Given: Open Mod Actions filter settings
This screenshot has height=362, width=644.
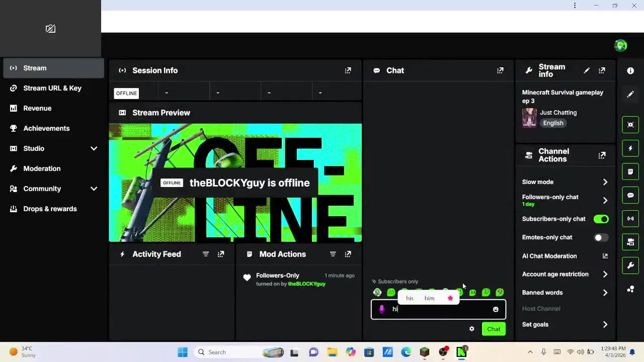Looking at the screenshot, I should [x=333, y=254].
